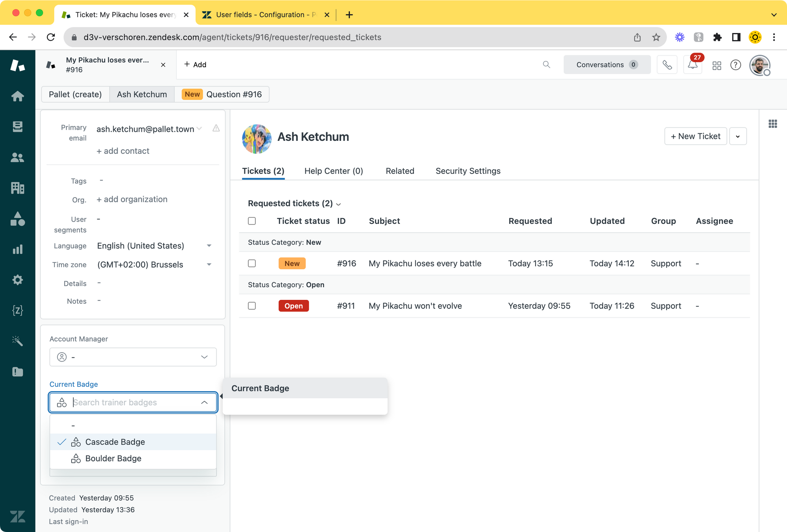Open the Language dropdown arrow
Viewport: 787px width, 532px height.
click(209, 246)
